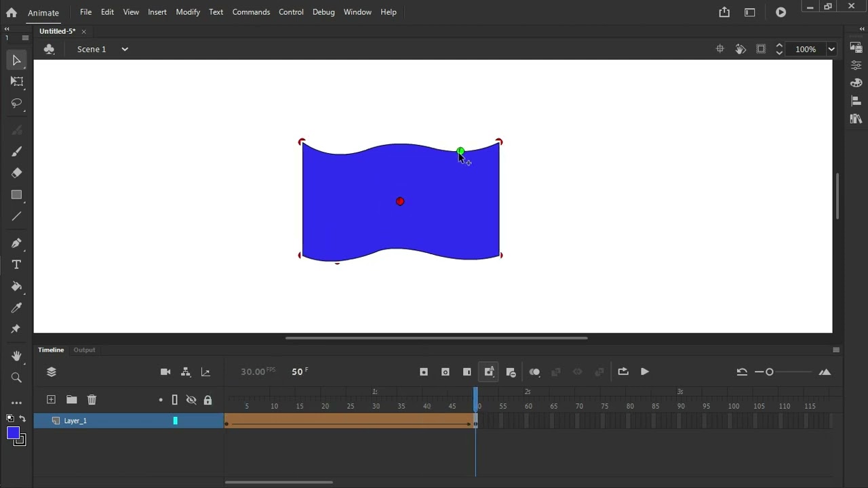Screen dimensions: 868x488
Task: Click the layers view icon in the Timeline
Action: point(52,371)
